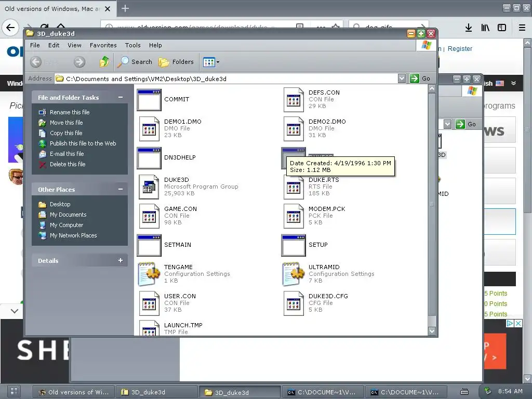
Task: Open Search in the explorer toolbar
Action: pos(135,62)
